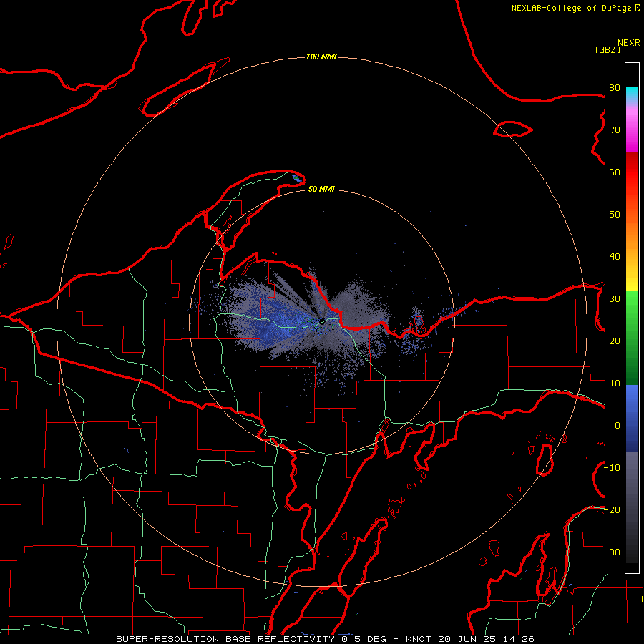Click the 60 value on dBZ scale
The height and width of the screenshot is (644, 644).
pos(615,172)
